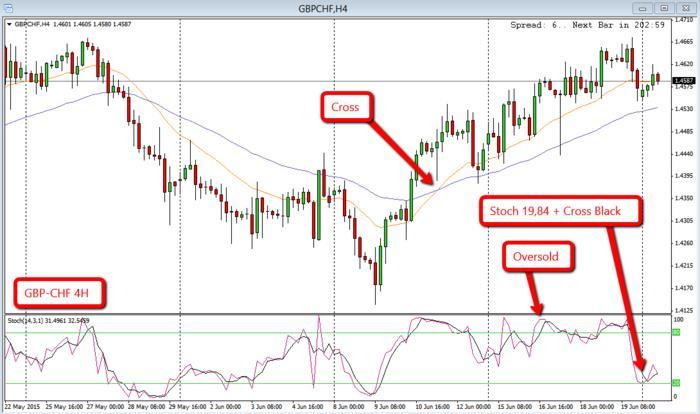The height and width of the screenshot is (414, 700).
Task: Click the 1.4350 price scale label
Action: tap(683, 198)
